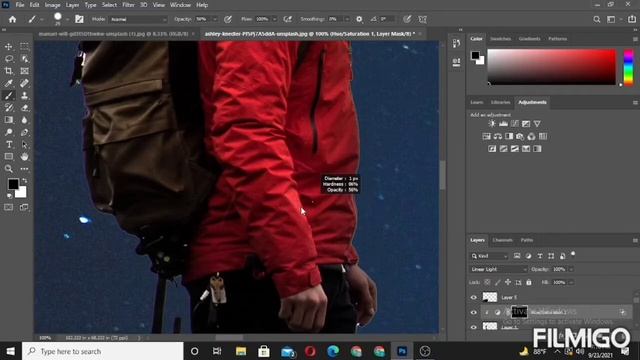This screenshot has height=360, width=640.
Task: Select the Gradient tool
Action: point(9,120)
